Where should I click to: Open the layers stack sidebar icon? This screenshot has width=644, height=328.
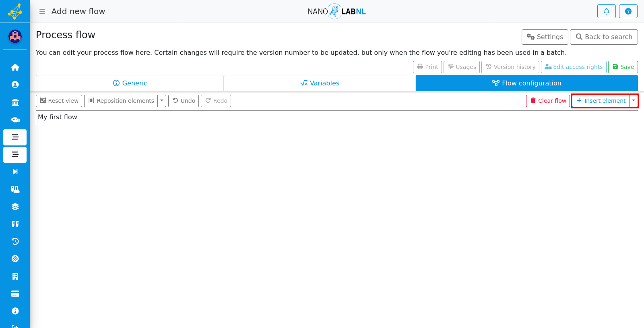coord(15,207)
